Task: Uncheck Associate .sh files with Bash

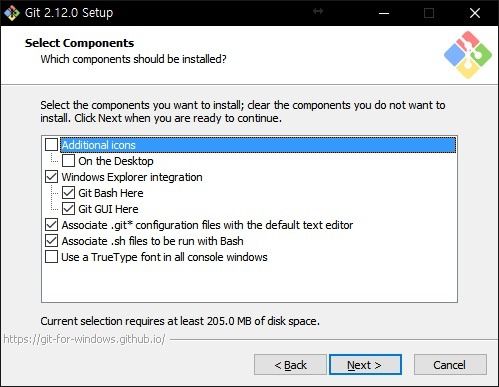Action: pyautogui.click(x=51, y=241)
